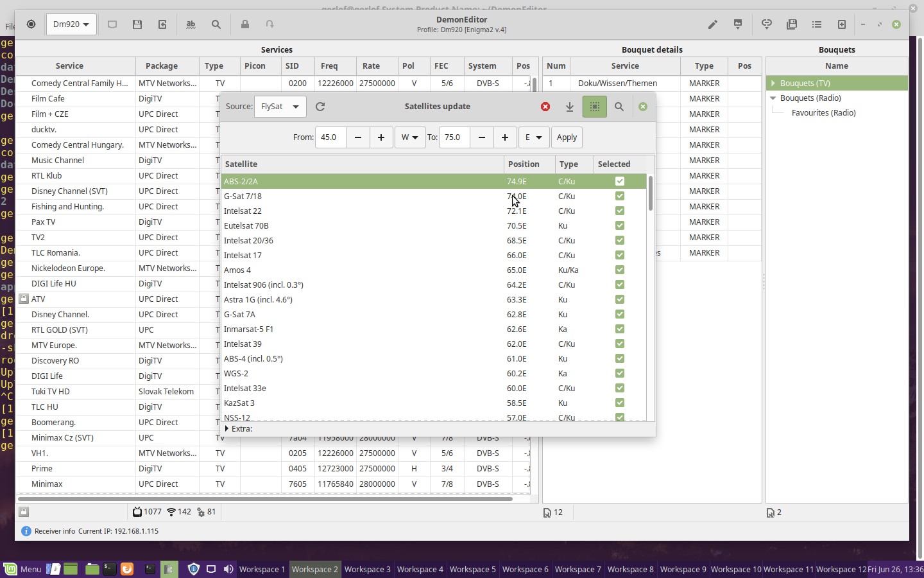Click the satellite list vertical scrollbar
Image resolution: width=924 pixels, height=578 pixels.
650,193
